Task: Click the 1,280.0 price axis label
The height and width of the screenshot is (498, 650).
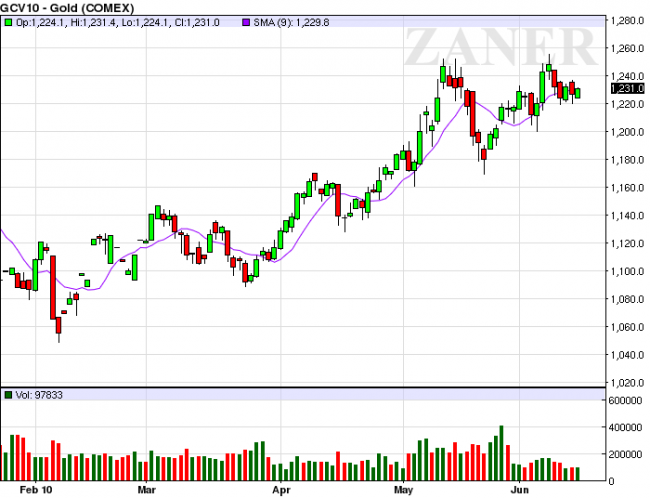Action: click(627, 20)
